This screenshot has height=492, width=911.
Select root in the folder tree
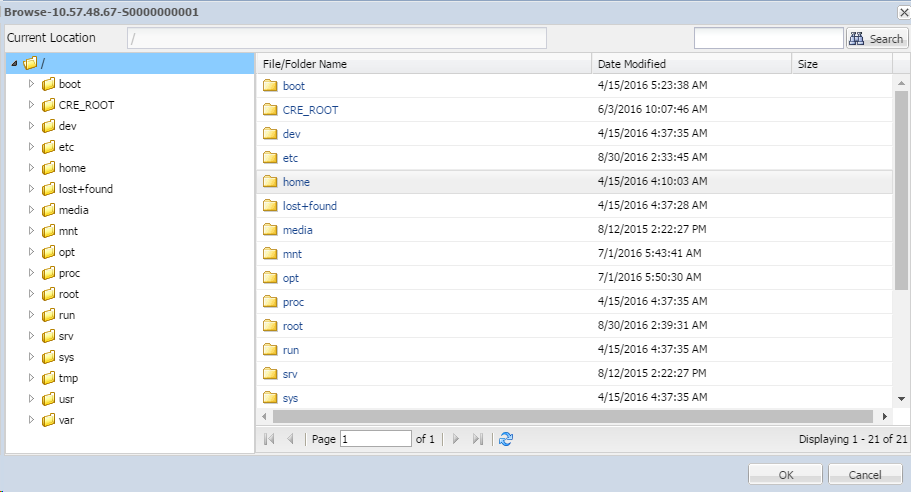(69, 294)
